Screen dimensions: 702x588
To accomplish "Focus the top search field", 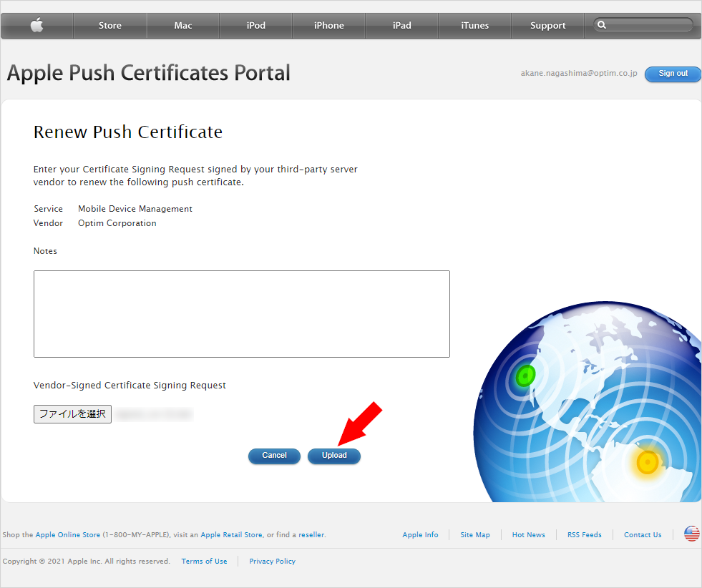I will (643, 25).
